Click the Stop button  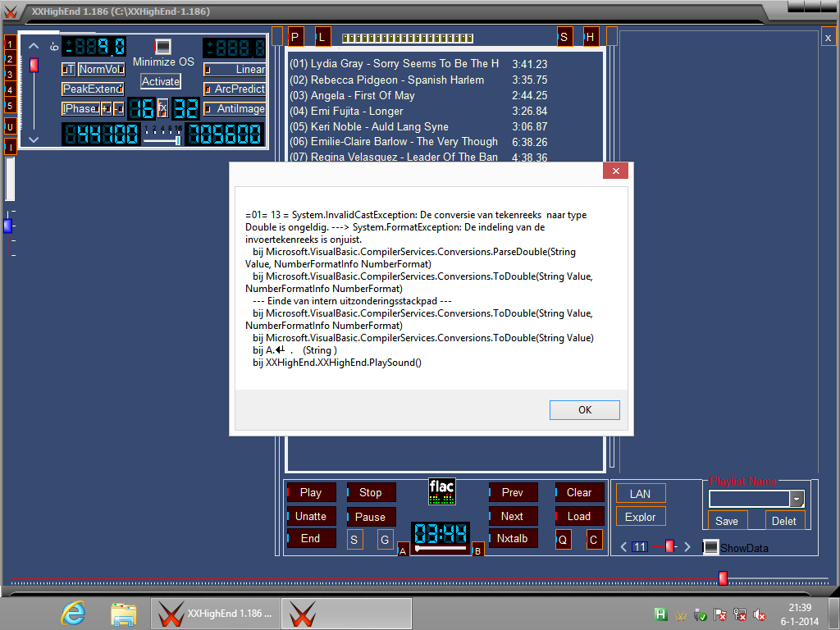pyautogui.click(x=371, y=492)
